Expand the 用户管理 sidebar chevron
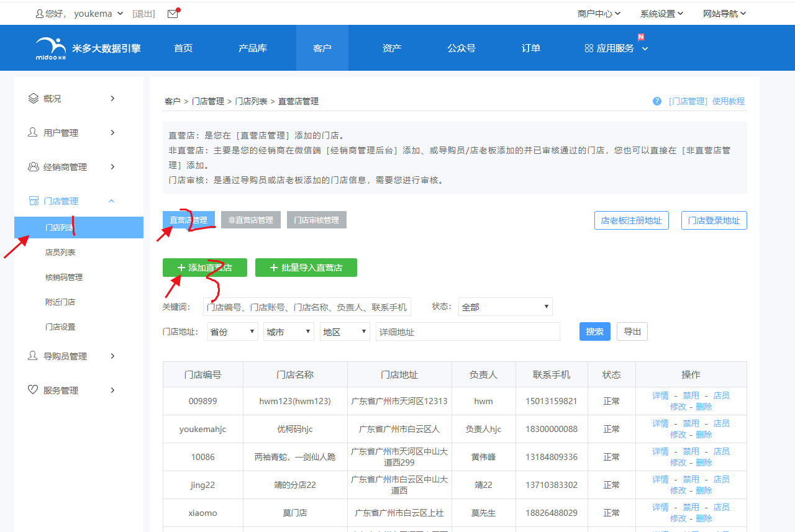This screenshot has width=795, height=532. tap(112, 133)
